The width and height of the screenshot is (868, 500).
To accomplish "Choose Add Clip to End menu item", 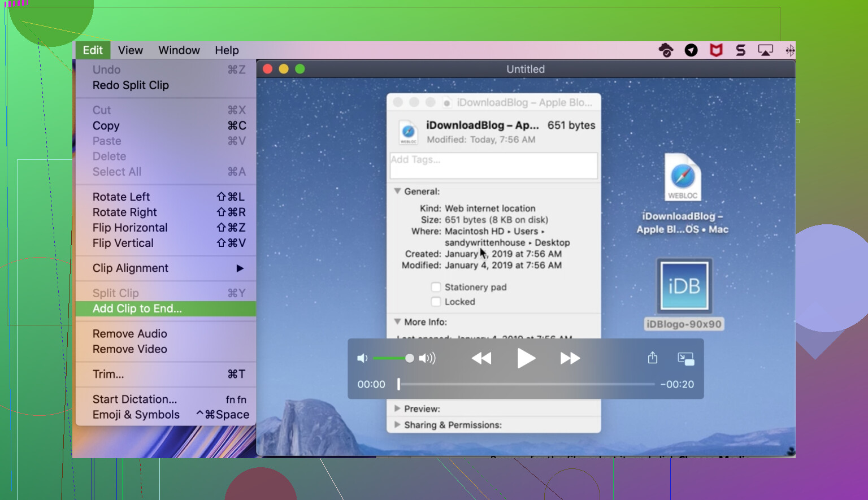I will point(137,308).
